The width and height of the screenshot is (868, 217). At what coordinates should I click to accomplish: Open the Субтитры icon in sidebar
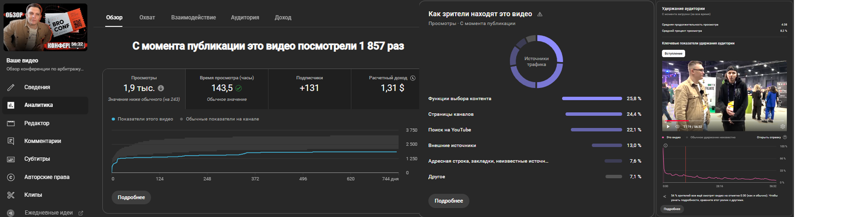click(x=11, y=159)
